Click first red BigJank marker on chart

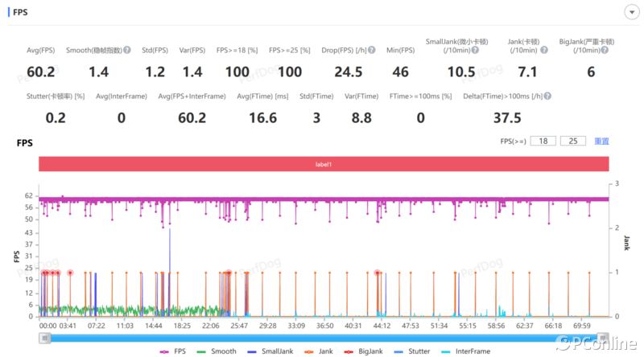pyautogui.click(x=44, y=273)
